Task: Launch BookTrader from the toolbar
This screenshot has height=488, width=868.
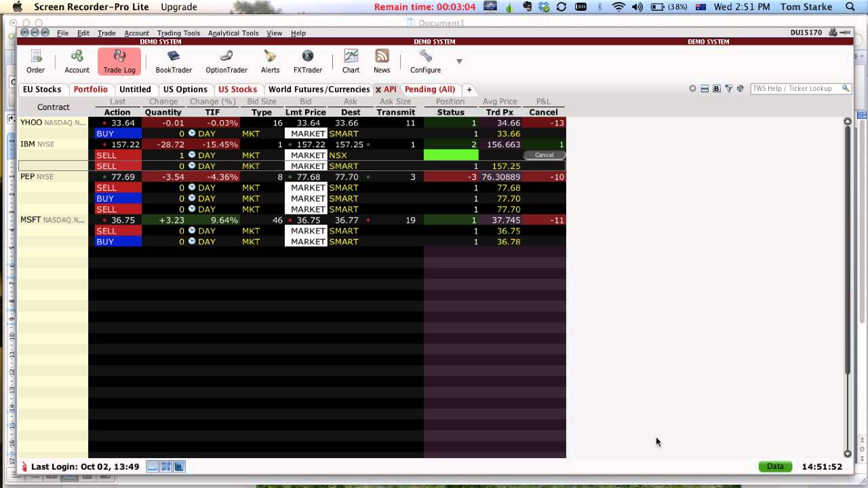Action: pos(174,61)
